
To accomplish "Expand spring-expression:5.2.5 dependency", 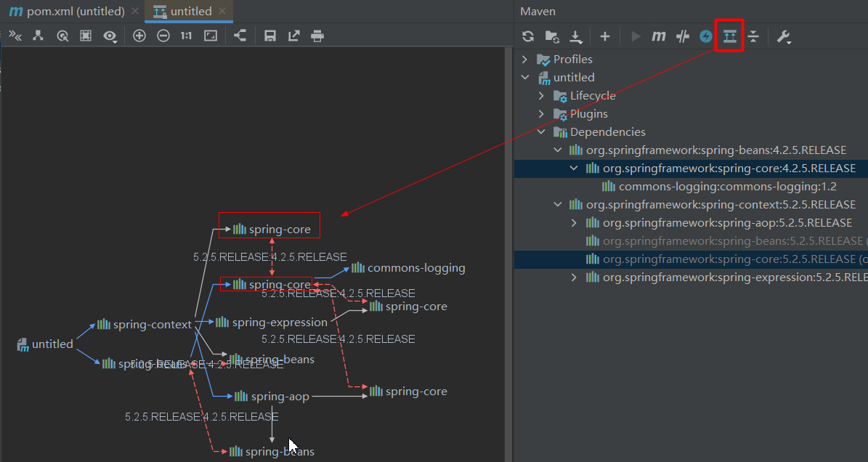I will pyautogui.click(x=574, y=277).
